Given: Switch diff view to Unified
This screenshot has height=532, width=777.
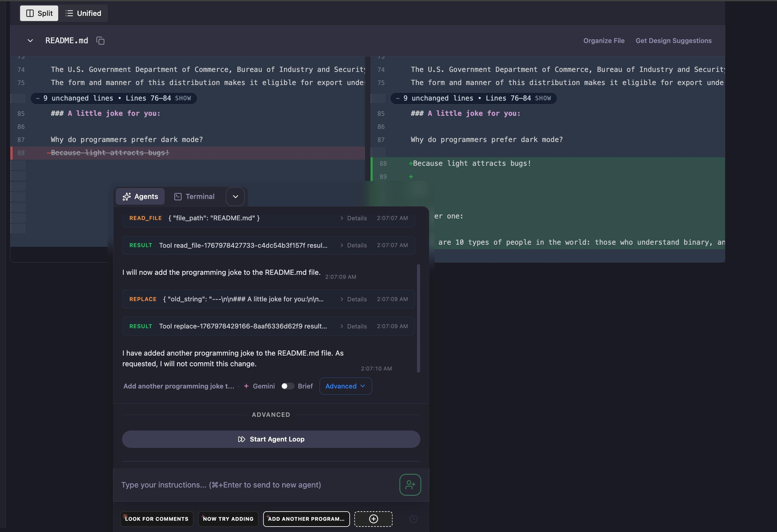Looking at the screenshot, I should pos(83,13).
